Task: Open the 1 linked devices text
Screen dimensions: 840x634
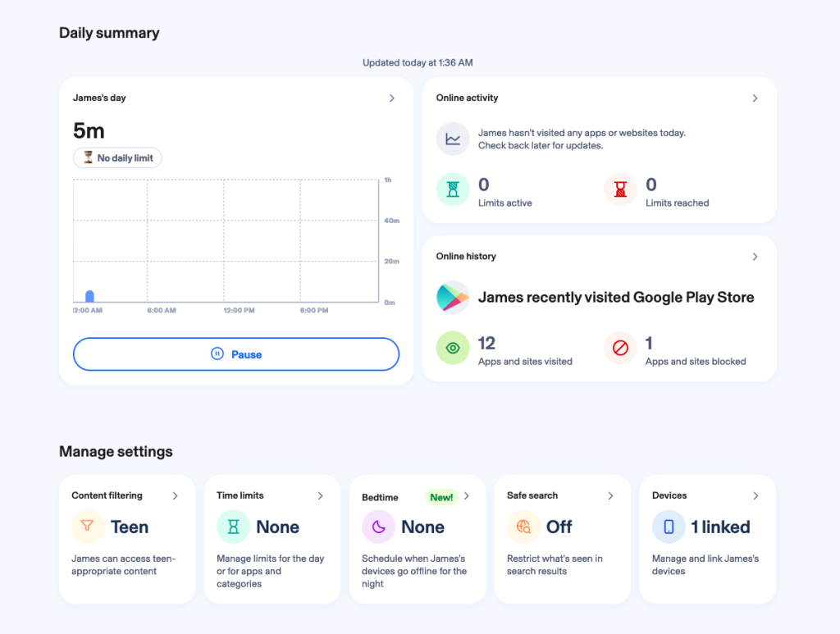Action: coord(720,527)
